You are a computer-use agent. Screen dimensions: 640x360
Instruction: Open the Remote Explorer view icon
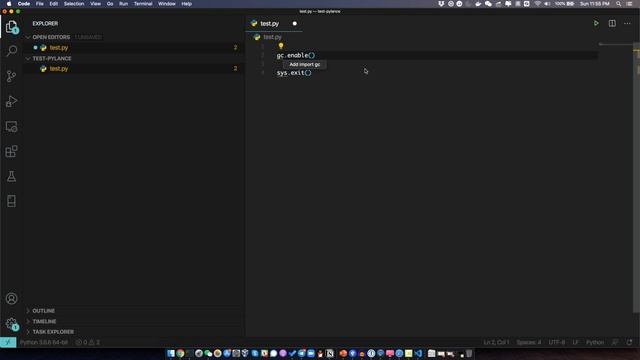11,127
